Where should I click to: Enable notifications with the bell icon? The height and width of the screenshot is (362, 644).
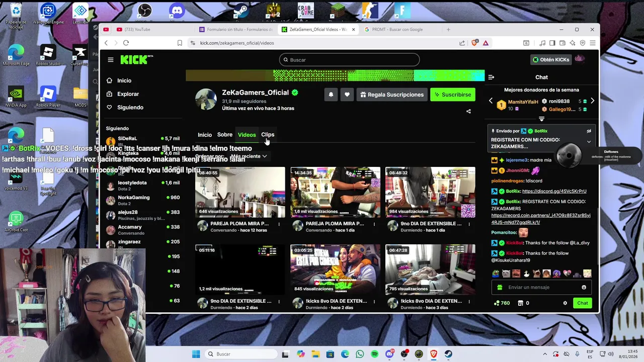click(331, 95)
